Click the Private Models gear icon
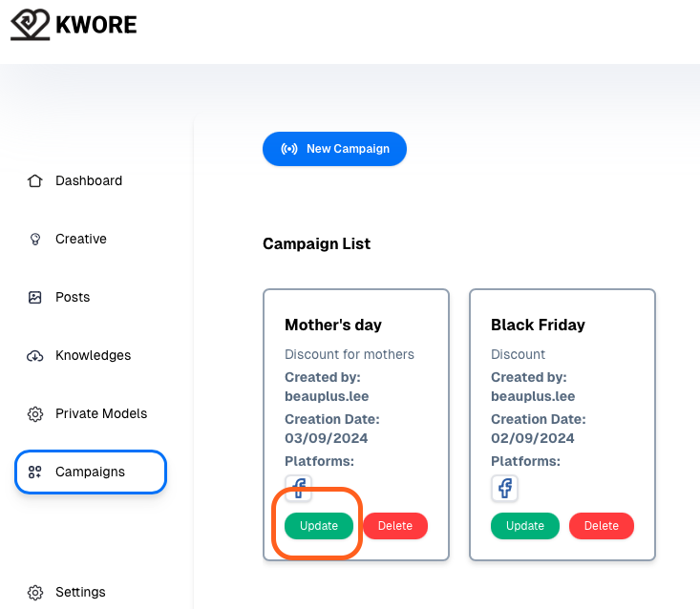 tap(34, 414)
